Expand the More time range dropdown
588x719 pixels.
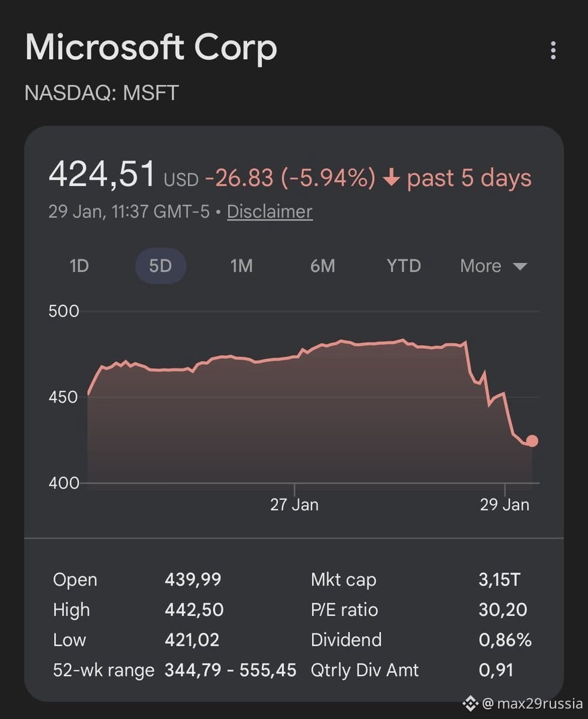tap(493, 266)
